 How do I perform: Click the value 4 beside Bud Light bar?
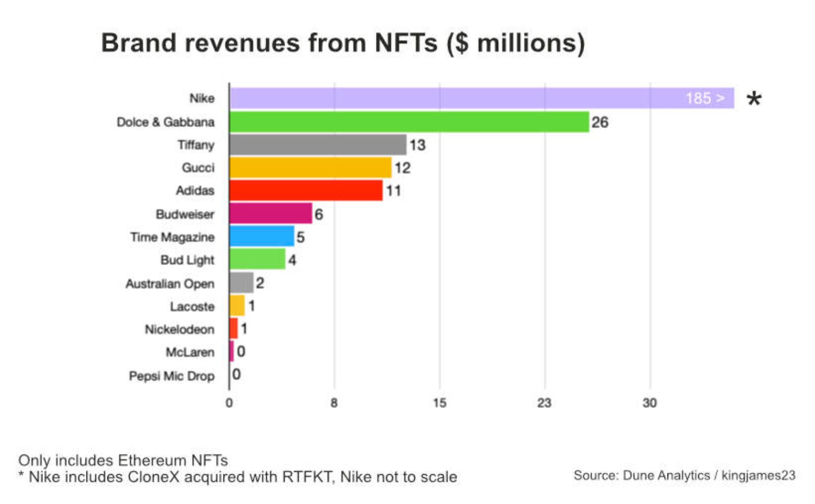(292, 260)
